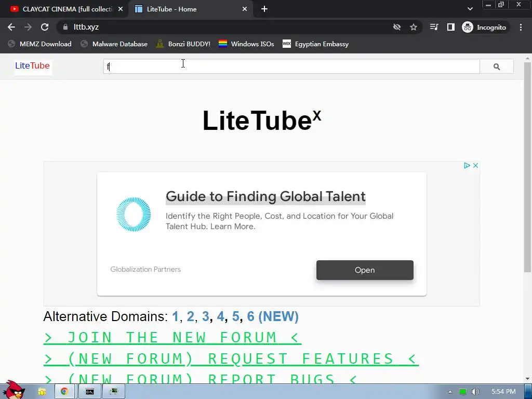The height and width of the screenshot is (399, 532).
Task: Open Chrome's three-dot menu
Action: point(521,27)
